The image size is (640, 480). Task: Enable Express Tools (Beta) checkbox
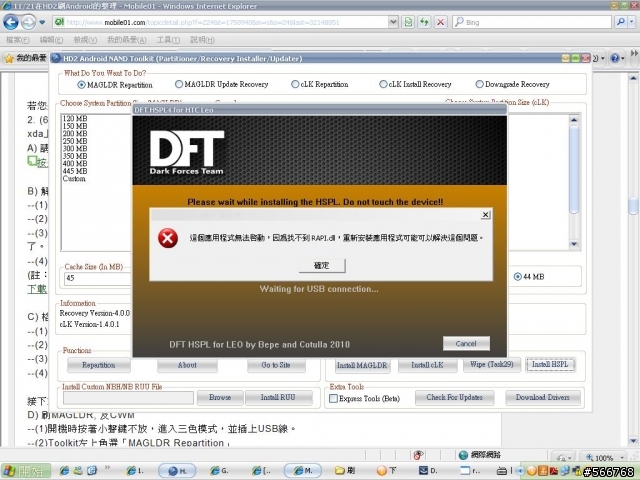coord(333,398)
